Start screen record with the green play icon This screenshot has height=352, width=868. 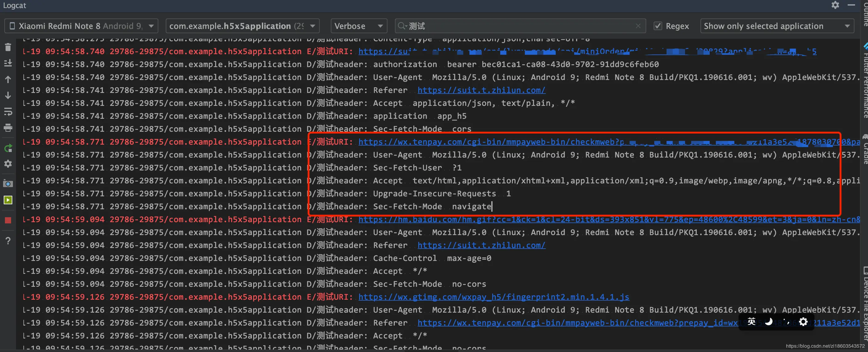coord(8,200)
